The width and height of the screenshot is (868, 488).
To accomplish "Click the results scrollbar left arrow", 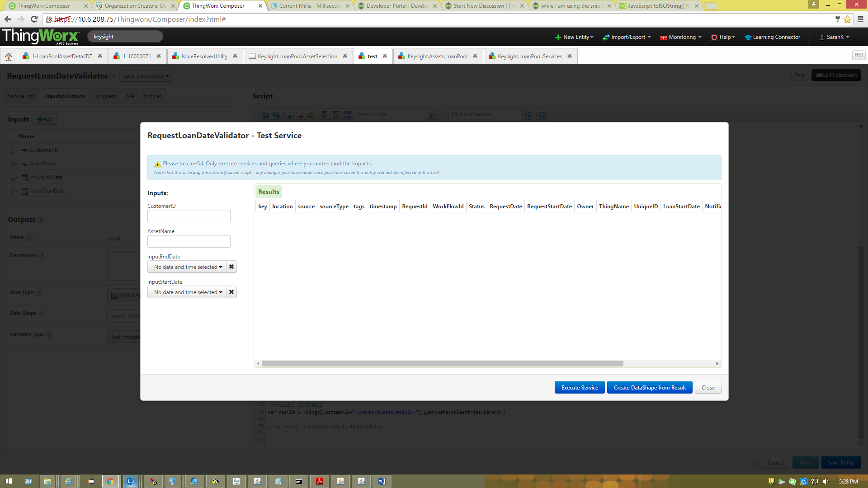I will point(258,364).
